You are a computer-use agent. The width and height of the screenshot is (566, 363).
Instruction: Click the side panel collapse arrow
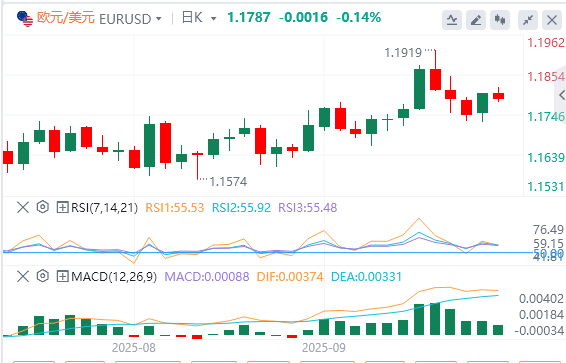(561, 95)
